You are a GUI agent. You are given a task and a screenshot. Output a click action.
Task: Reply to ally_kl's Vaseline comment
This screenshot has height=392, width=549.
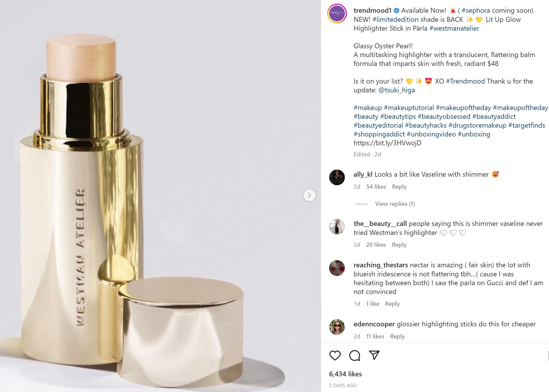tap(399, 187)
